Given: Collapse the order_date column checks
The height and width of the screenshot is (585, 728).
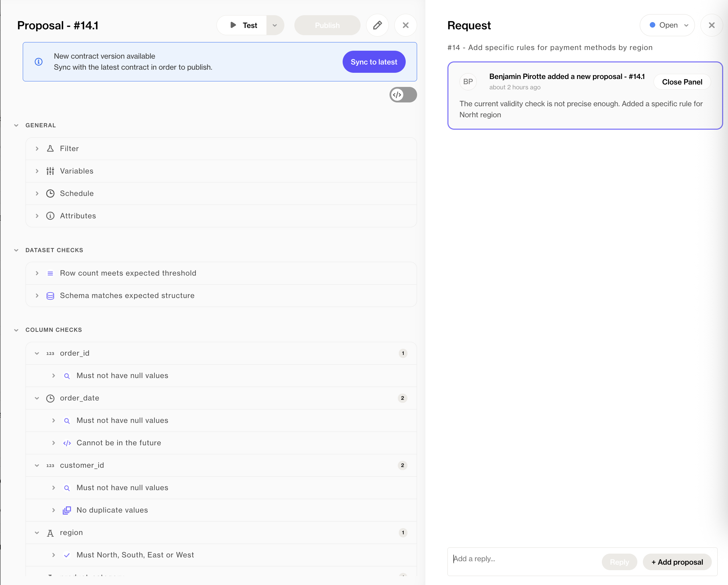Looking at the screenshot, I should [37, 398].
